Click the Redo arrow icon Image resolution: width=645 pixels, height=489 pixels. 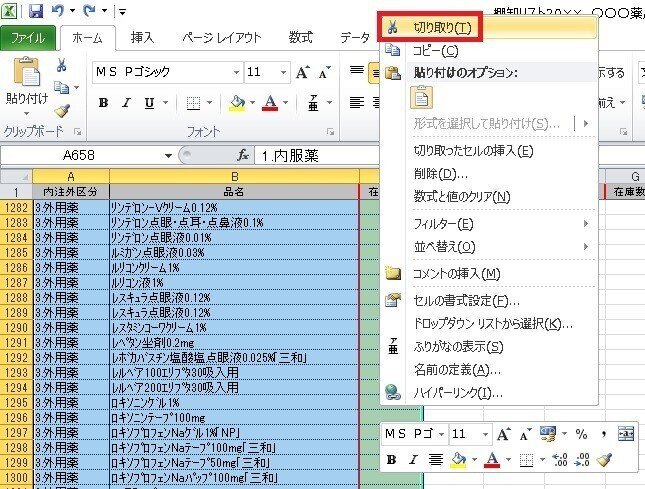(89, 11)
